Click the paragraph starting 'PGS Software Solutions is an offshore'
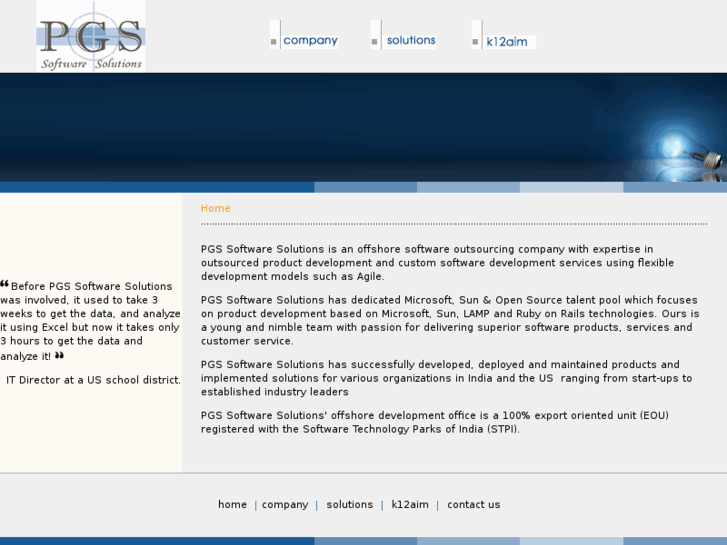This screenshot has height=545, width=727. point(437,263)
